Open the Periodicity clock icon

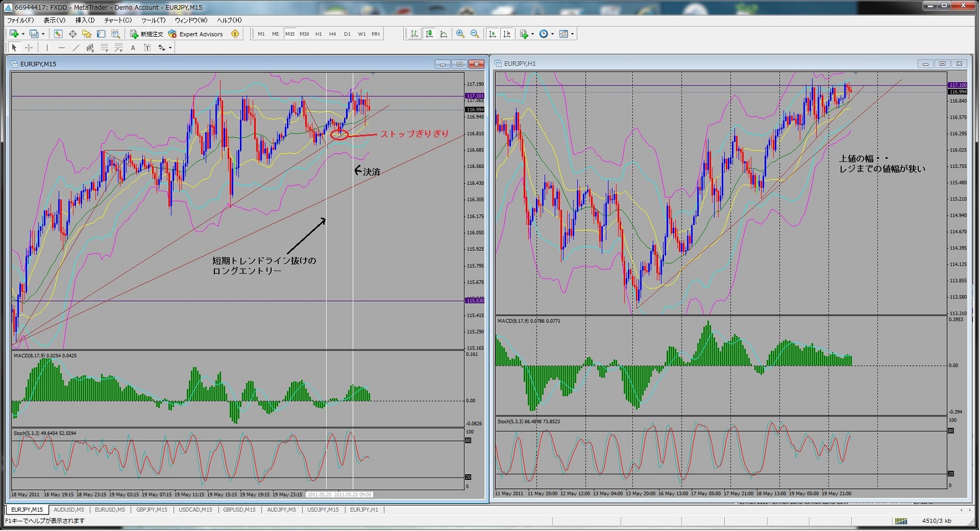543,34
